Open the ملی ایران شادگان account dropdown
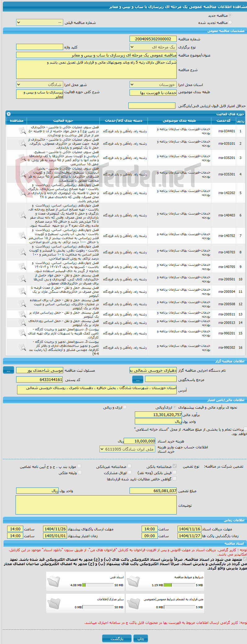Image resolution: width=247 pixels, height=644 pixels. click(x=127, y=449)
